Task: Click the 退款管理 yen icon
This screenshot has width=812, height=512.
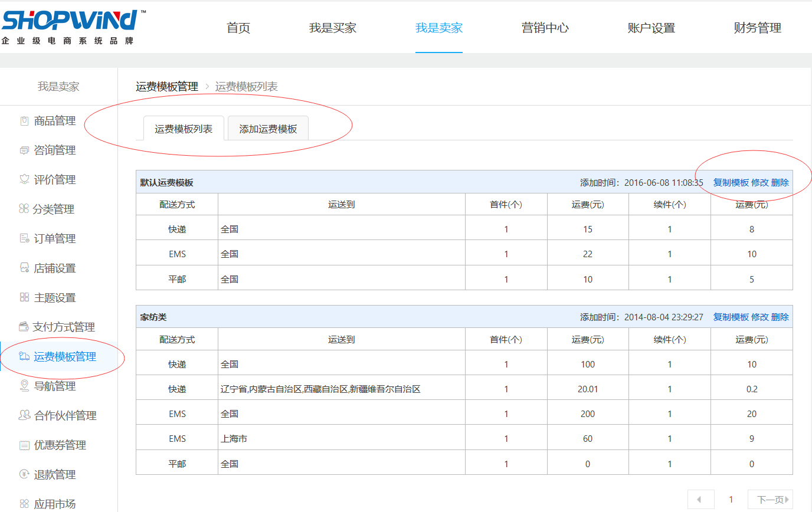Action: (x=24, y=474)
